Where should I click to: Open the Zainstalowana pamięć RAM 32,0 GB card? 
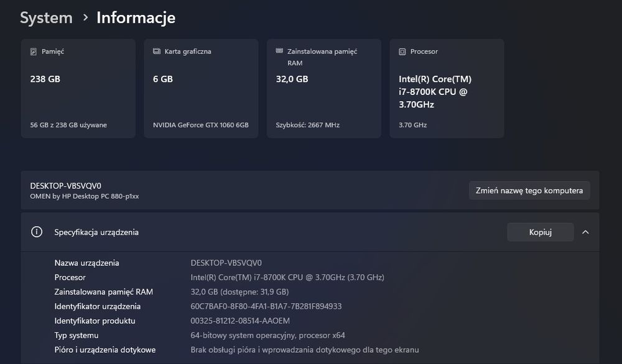[324, 88]
